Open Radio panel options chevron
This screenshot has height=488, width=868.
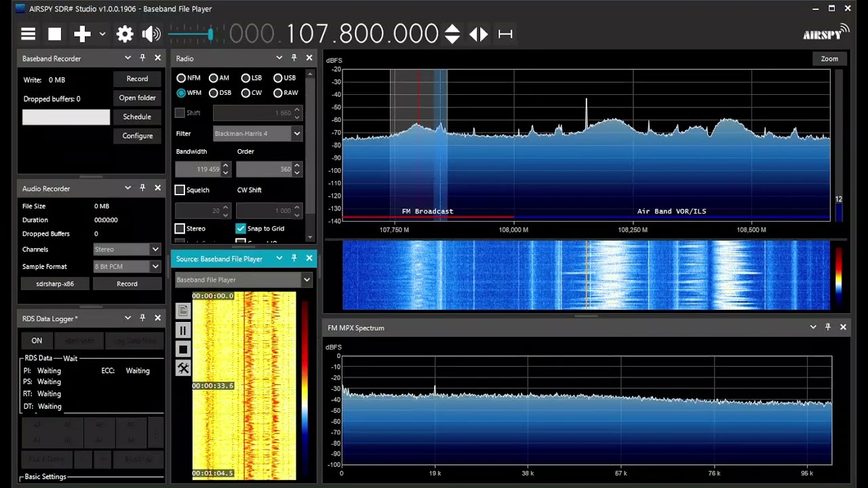[x=279, y=58]
